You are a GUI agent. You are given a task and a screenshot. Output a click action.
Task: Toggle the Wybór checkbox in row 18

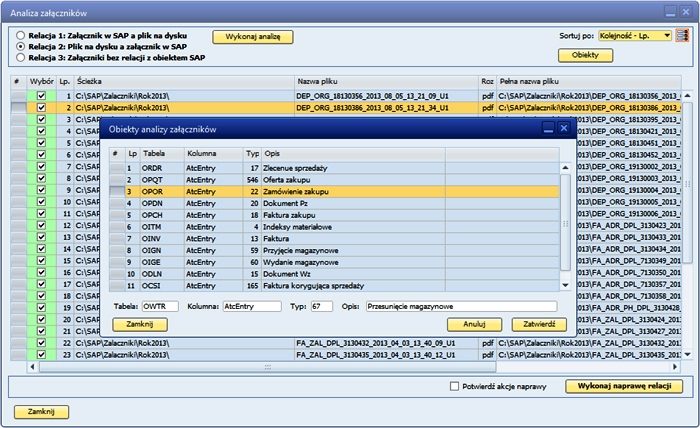coord(42,295)
